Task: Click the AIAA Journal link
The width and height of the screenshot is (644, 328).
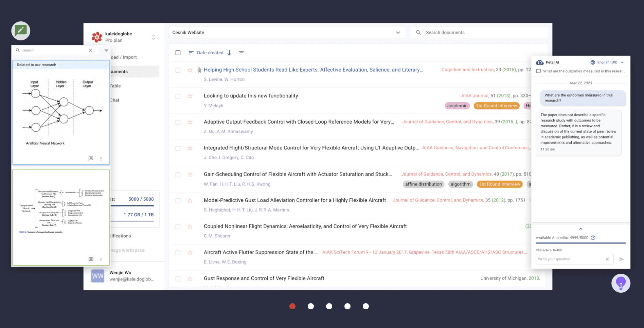Action: tap(475, 95)
